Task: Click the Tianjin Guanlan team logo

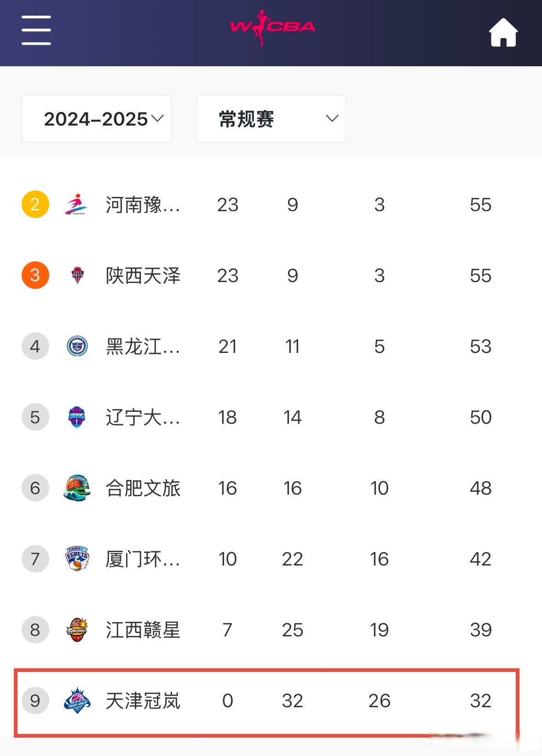Action: 77,701
